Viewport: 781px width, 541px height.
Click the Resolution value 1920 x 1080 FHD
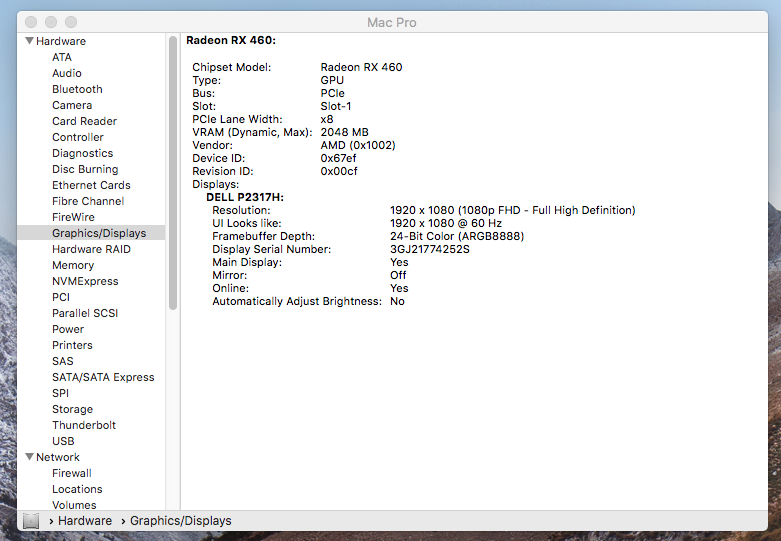pos(513,210)
